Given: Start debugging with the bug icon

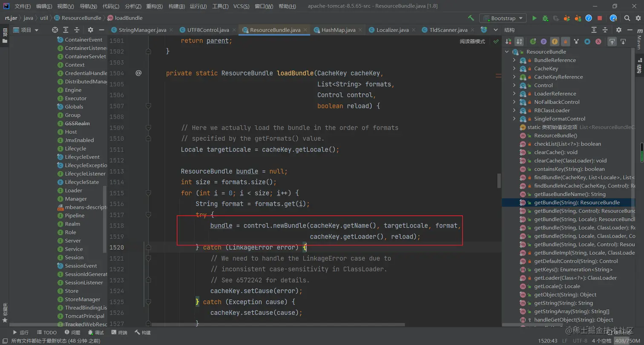Looking at the screenshot, I should tap(545, 18).
